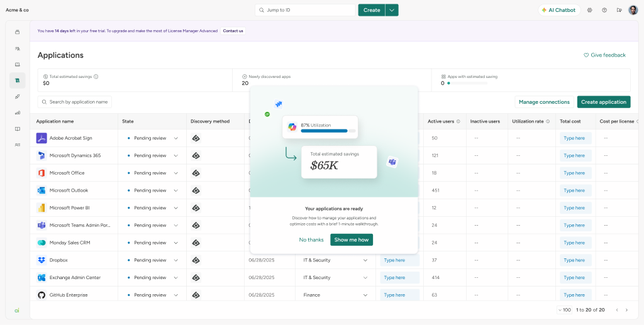
Task: Click the GitHub Enterprise app icon
Action: point(42,295)
